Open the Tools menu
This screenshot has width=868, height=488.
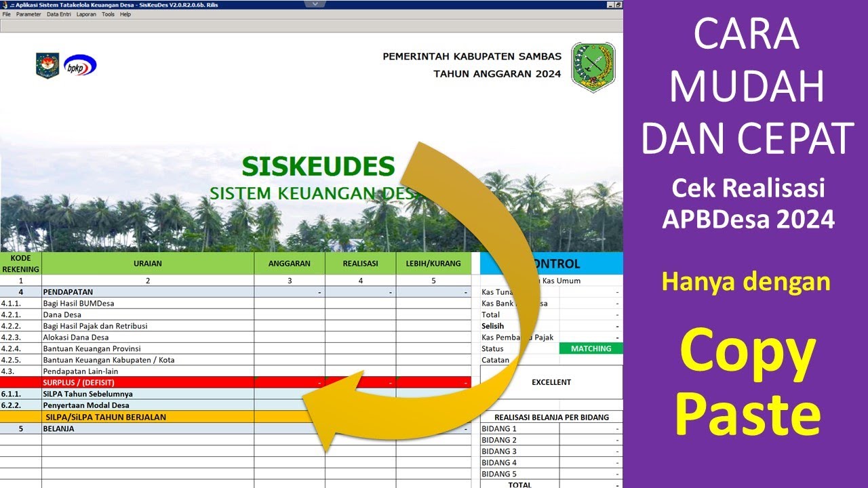point(108,14)
